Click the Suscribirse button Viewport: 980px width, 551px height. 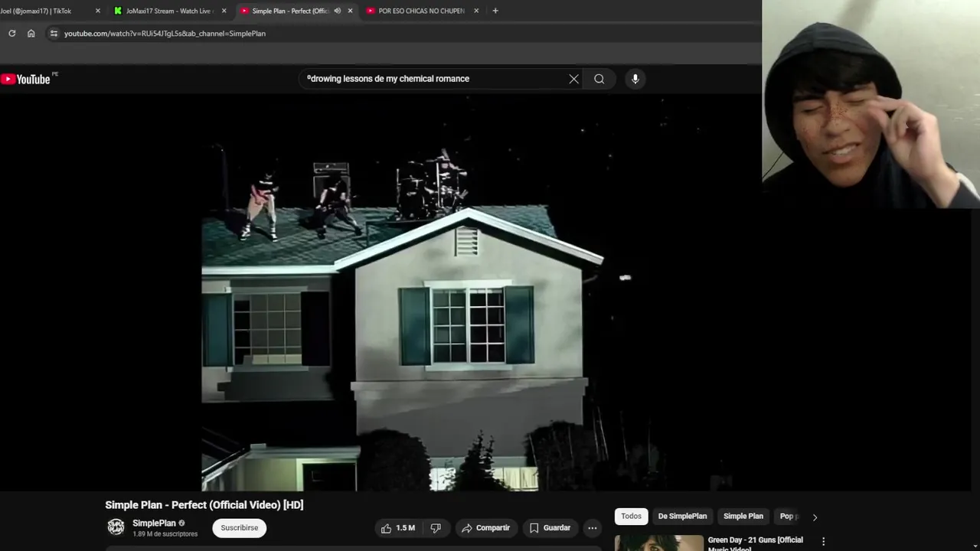[240, 528]
